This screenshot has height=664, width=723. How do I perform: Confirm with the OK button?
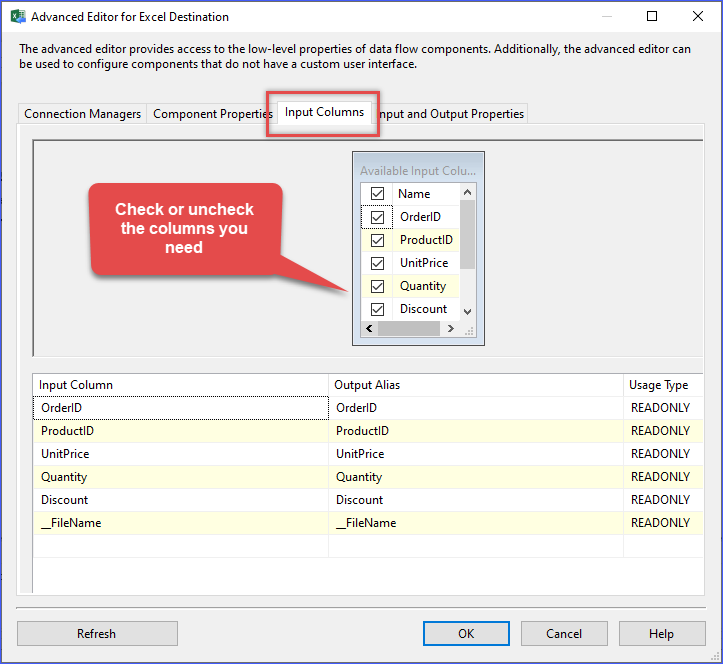(x=466, y=634)
